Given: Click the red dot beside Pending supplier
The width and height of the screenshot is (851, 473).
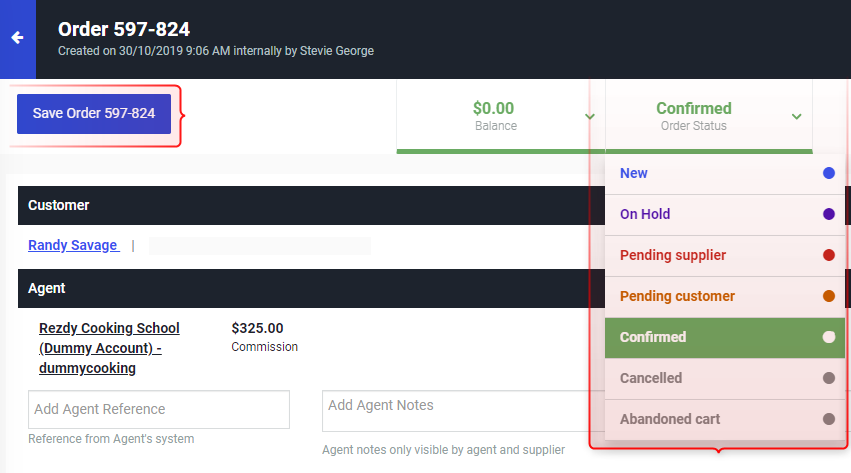Looking at the screenshot, I should [829, 255].
